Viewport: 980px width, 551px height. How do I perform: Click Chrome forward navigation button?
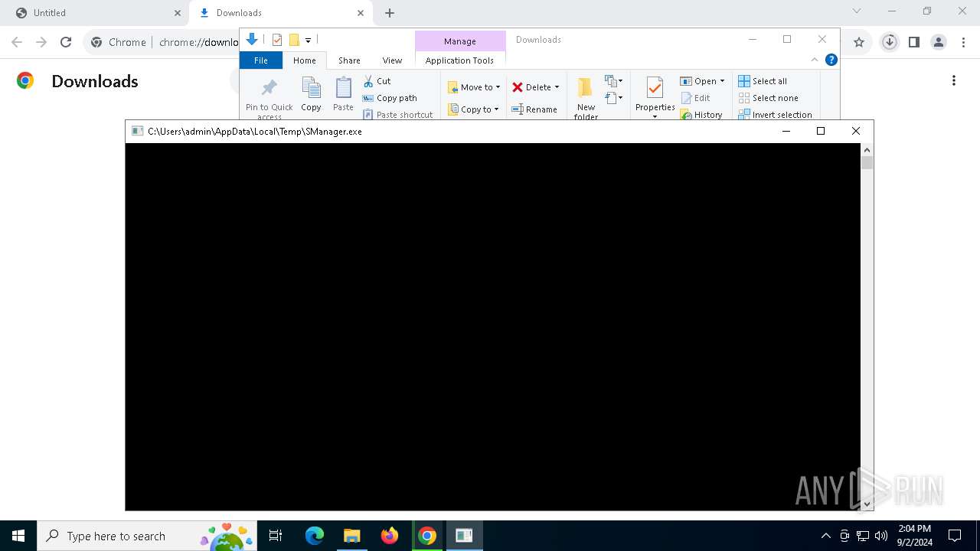click(x=41, y=42)
